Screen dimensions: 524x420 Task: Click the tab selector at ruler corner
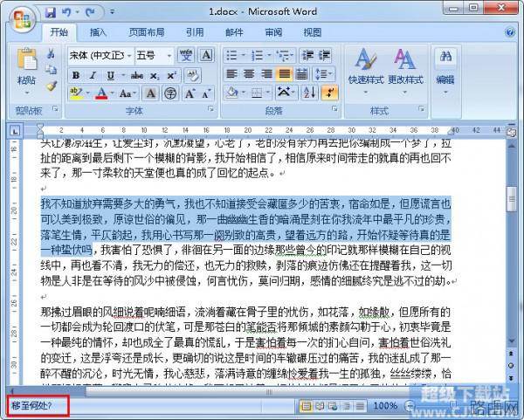[15, 131]
